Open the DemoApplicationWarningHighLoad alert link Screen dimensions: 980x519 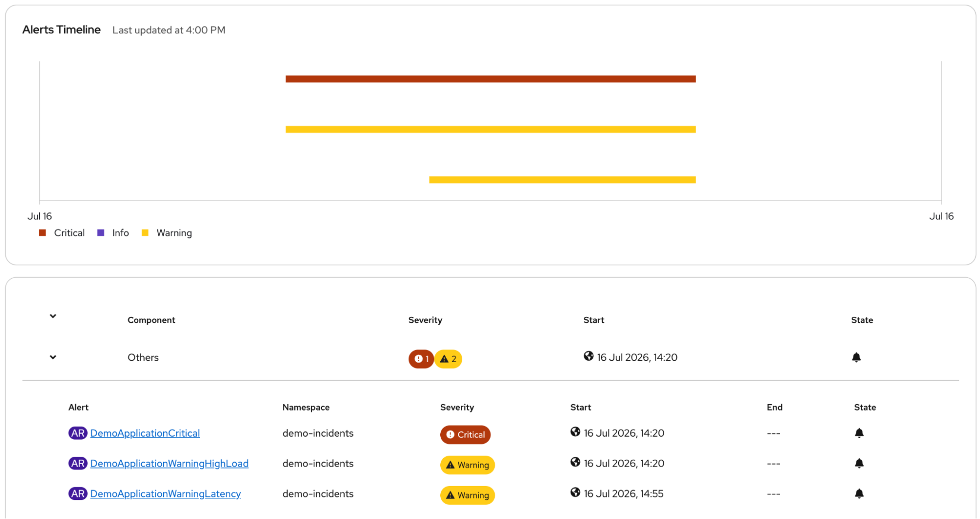pos(169,464)
